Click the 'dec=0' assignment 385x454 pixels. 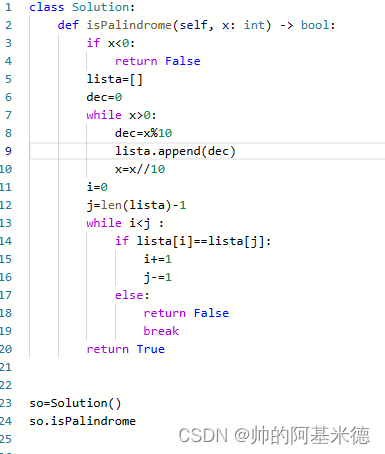pyautogui.click(x=104, y=97)
